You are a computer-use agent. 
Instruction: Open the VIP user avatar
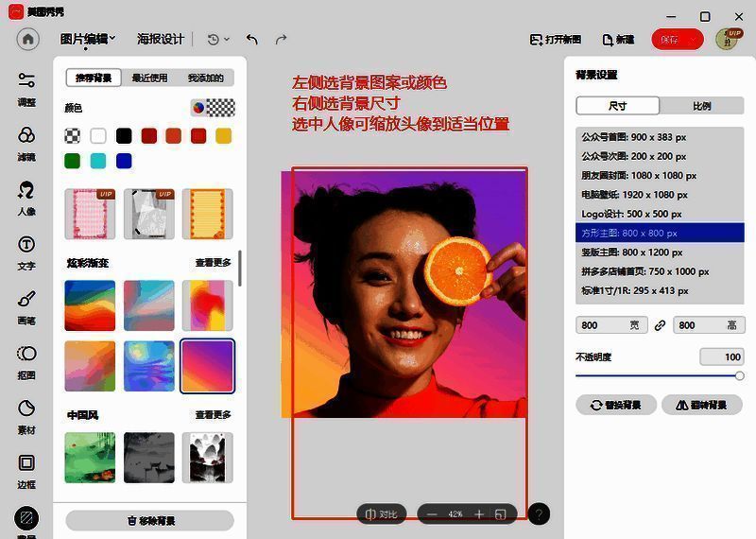728,39
